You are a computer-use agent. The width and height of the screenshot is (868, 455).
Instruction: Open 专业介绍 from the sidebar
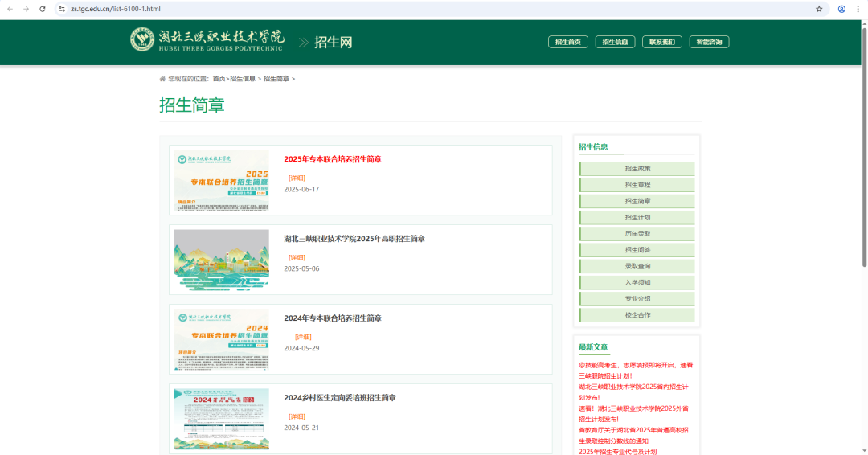[637, 298]
